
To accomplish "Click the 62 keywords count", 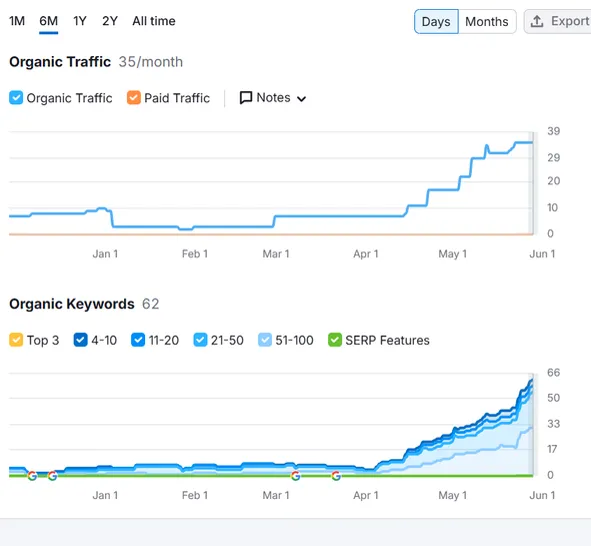I will (x=150, y=304).
